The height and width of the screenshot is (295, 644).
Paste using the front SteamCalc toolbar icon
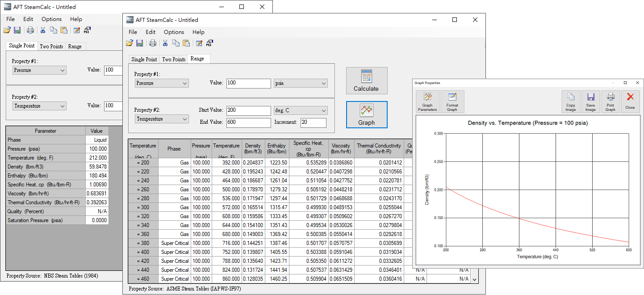tap(186, 43)
